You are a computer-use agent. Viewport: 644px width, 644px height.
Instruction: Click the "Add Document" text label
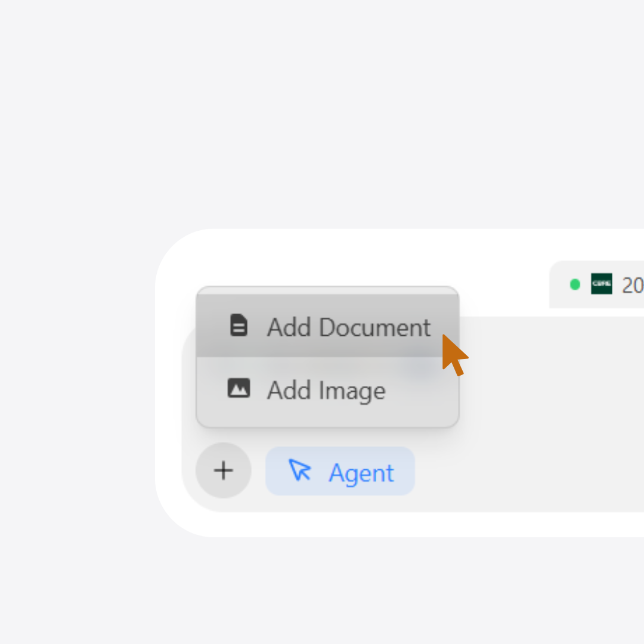pos(348,327)
